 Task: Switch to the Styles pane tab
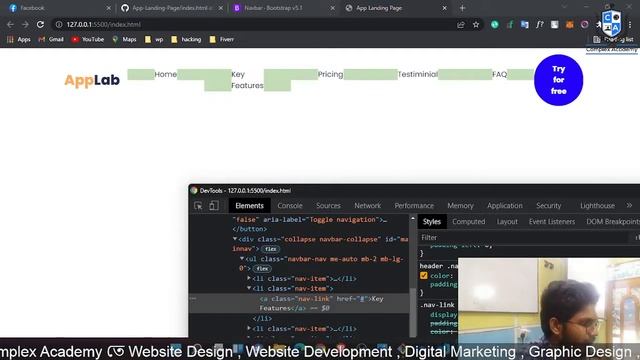[431, 222]
